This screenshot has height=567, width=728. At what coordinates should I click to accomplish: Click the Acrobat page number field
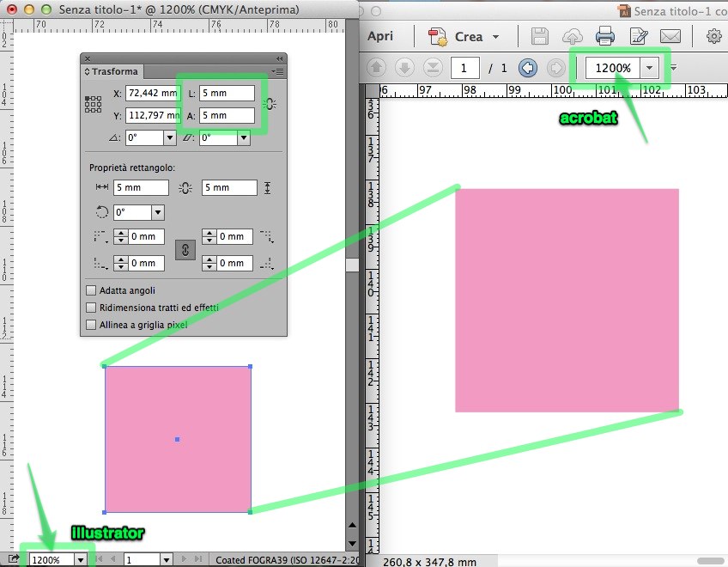coord(465,69)
